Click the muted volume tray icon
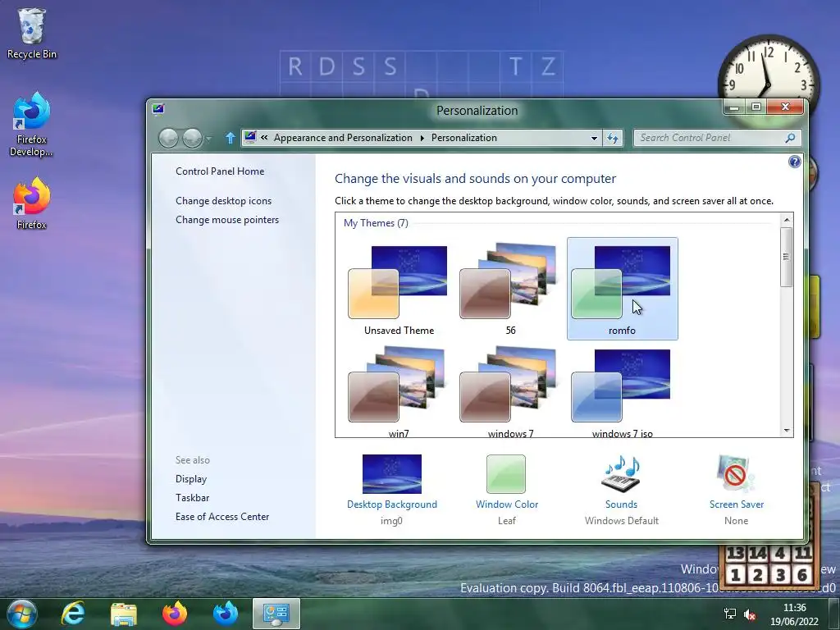Viewport: 840px width, 630px height. point(750,615)
